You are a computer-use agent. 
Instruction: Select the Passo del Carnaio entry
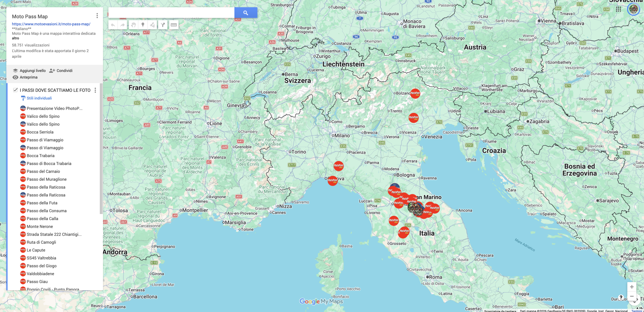[43, 171]
